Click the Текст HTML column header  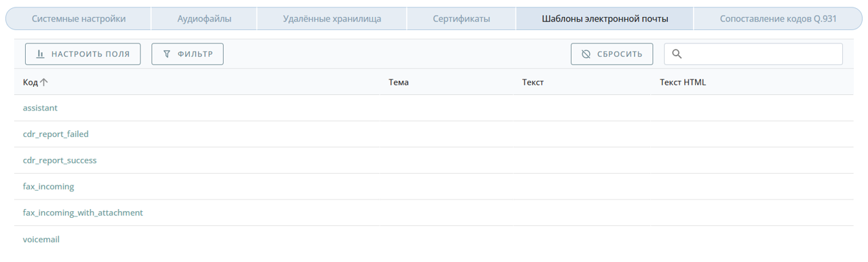point(683,82)
